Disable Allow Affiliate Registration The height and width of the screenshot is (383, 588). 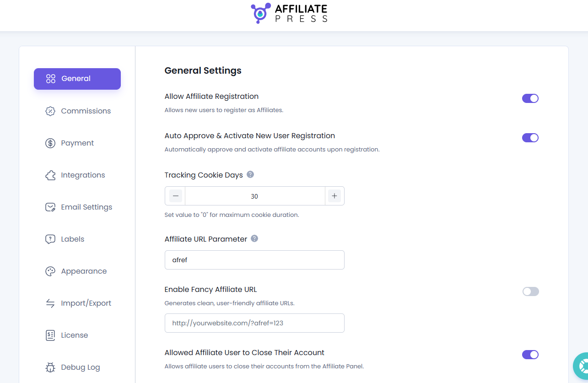point(530,98)
